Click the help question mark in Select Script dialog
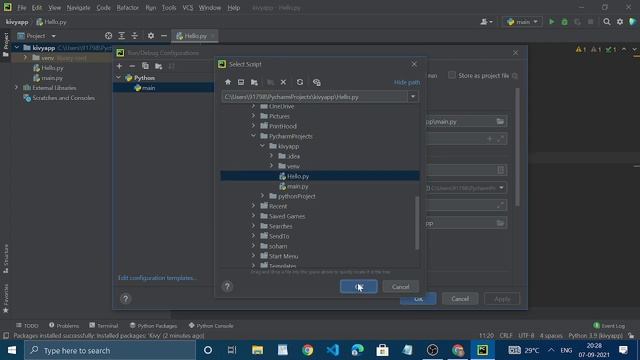Image resolution: width=640 pixels, height=360 pixels. click(227, 287)
